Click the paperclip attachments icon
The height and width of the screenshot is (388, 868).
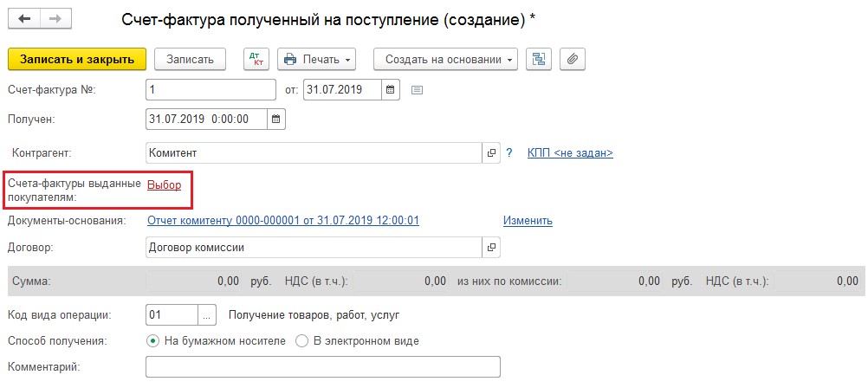(x=572, y=59)
